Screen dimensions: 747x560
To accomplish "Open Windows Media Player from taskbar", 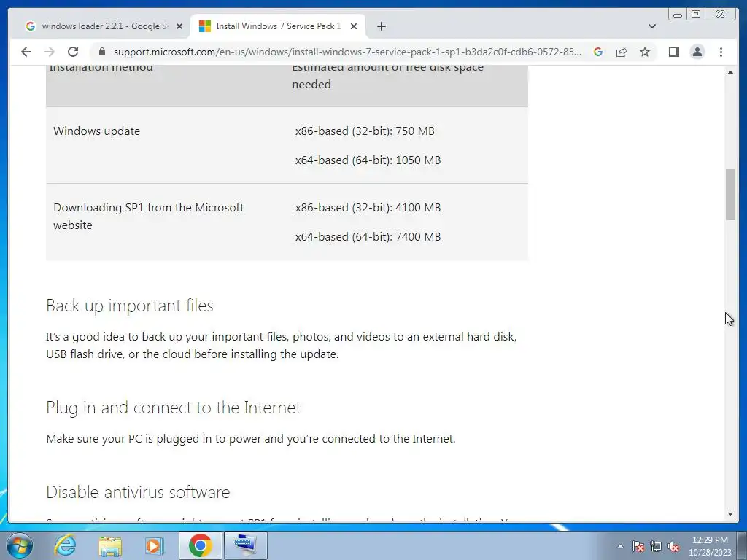I will (155, 545).
